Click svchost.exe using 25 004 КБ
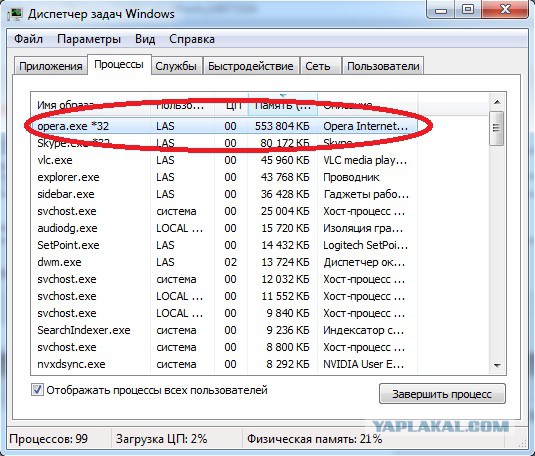 coord(225,211)
